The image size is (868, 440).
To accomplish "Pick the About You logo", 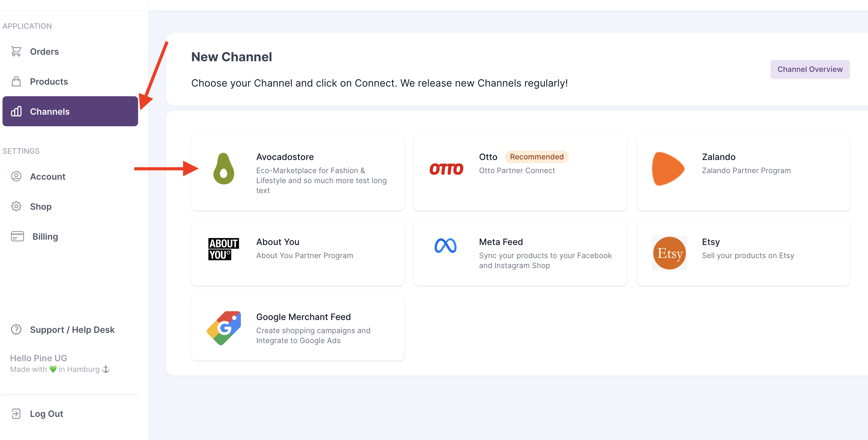I will [x=223, y=249].
